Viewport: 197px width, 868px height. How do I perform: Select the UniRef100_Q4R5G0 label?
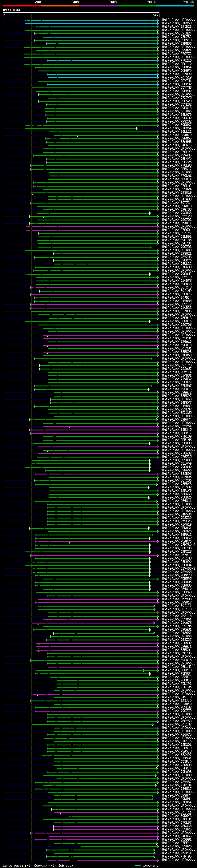coord(177,514)
